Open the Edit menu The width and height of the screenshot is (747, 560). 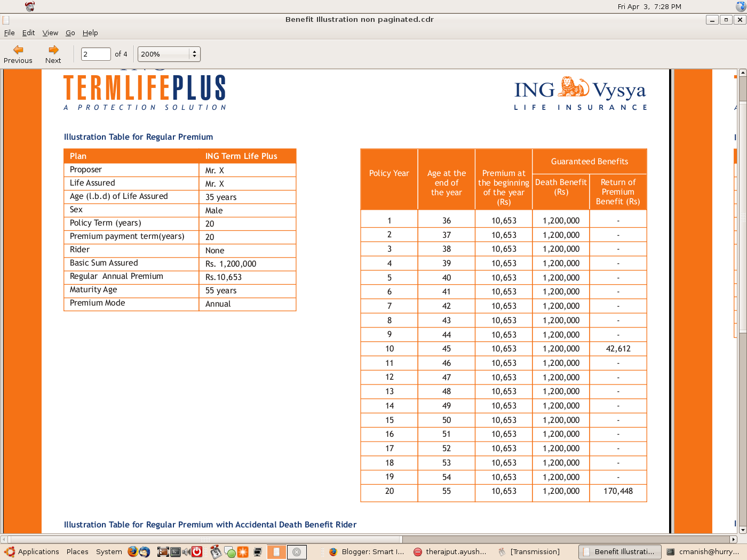(x=28, y=33)
